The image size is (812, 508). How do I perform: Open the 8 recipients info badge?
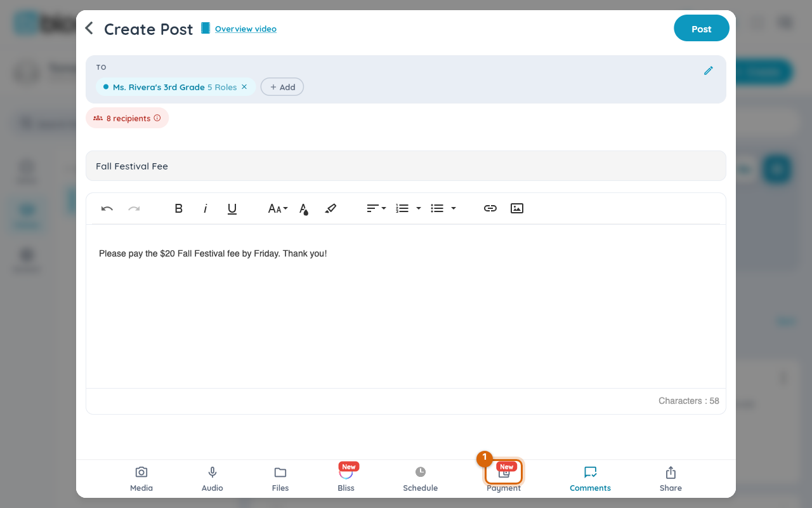point(128,118)
